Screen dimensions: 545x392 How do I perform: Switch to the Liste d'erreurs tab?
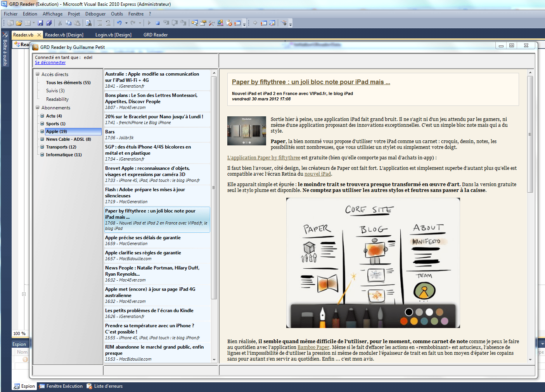click(105, 386)
